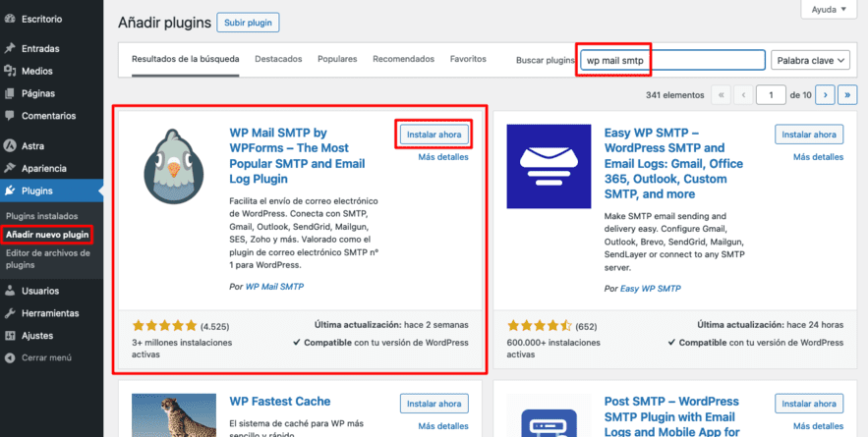Open Más detalles for WP Fastest Cache
Viewport: 868px width, 437px height.
click(x=443, y=426)
